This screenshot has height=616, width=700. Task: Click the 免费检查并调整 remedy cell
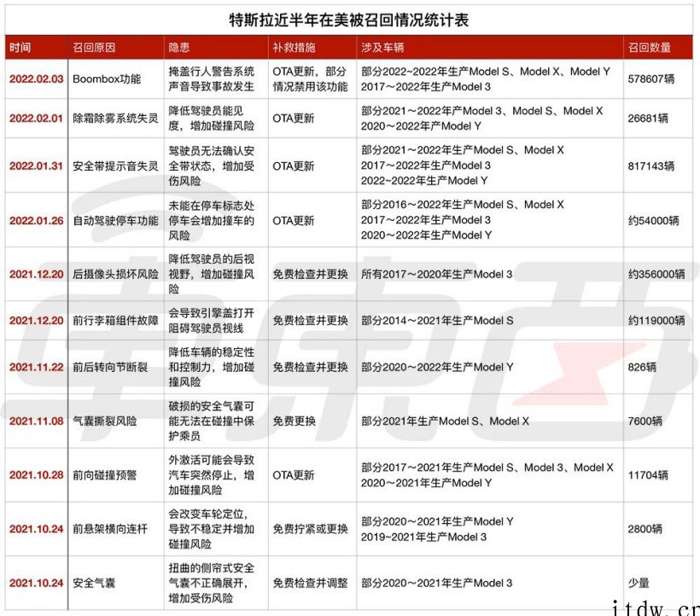(x=310, y=583)
